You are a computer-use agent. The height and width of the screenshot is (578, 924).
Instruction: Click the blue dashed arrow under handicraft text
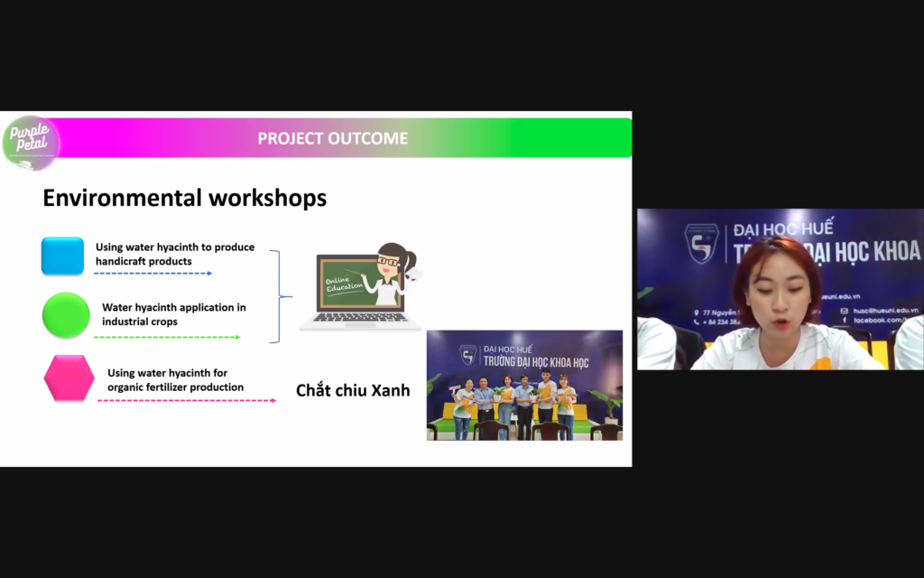(153, 274)
